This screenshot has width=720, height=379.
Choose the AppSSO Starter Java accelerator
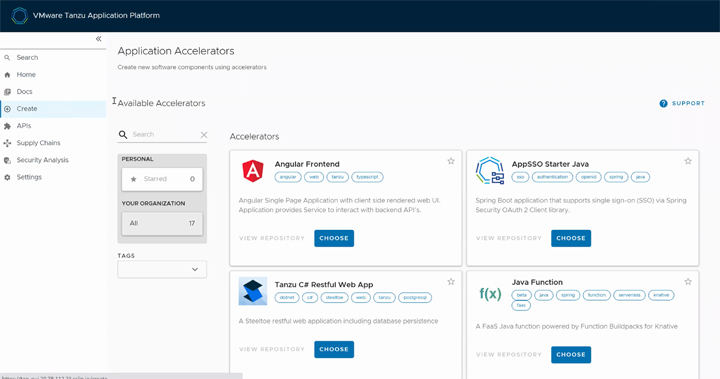tap(571, 238)
